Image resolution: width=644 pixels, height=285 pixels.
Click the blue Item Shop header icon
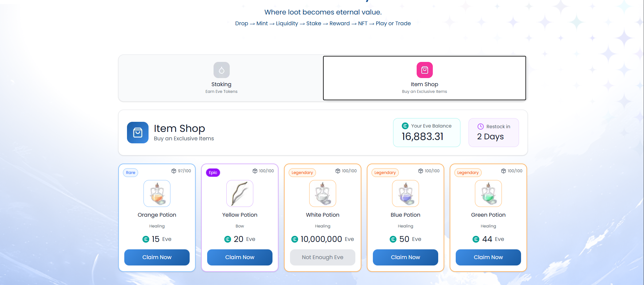tap(137, 133)
